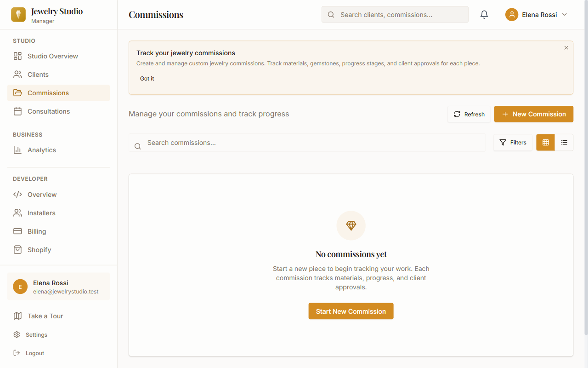Open the Billing card section
The height and width of the screenshot is (368, 588).
[x=37, y=231]
